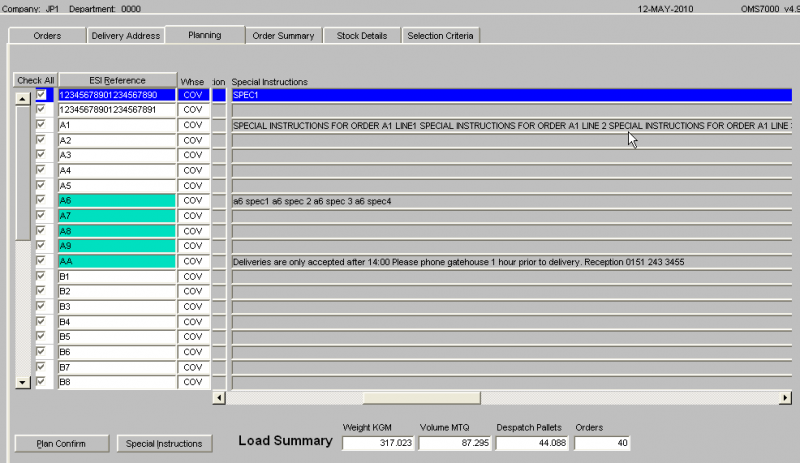Click the Weight KGM field 317.023
Viewport: 800px width, 463px height.
click(x=378, y=443)
